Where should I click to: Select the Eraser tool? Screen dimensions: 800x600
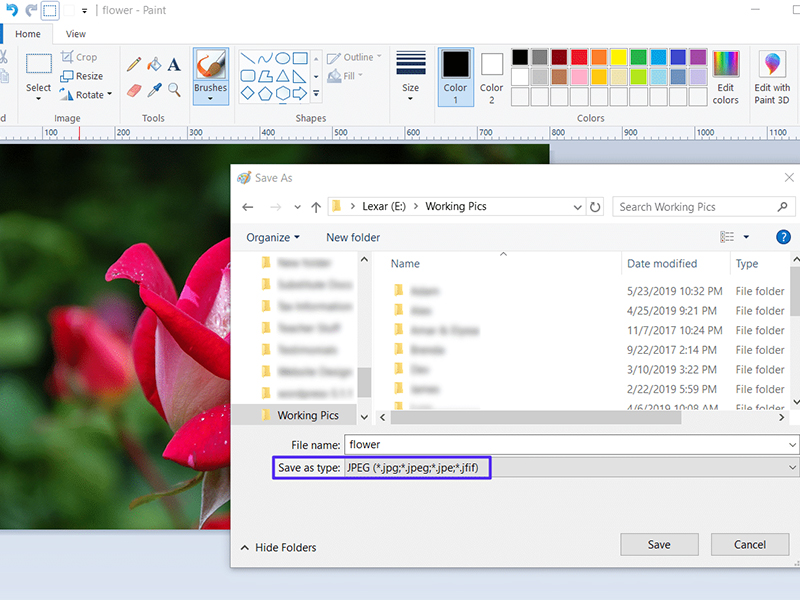point(133,90)
